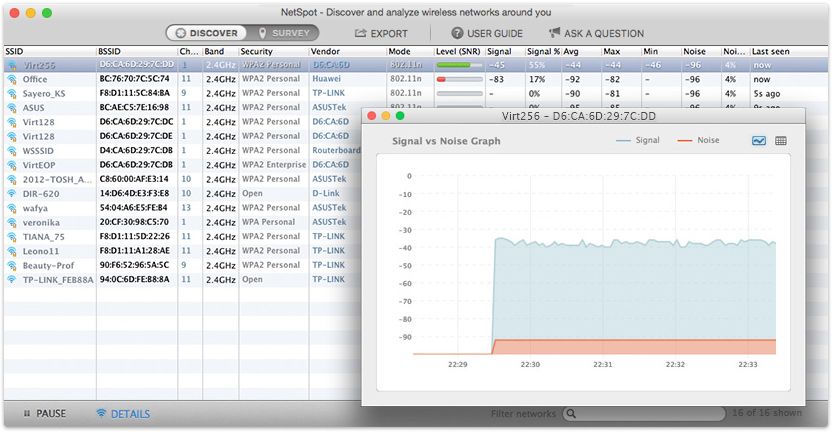Image resolution: width=832 pixels, height=432 pixels.
Task: Switch to Discover mode
Action: coord(206,33)
